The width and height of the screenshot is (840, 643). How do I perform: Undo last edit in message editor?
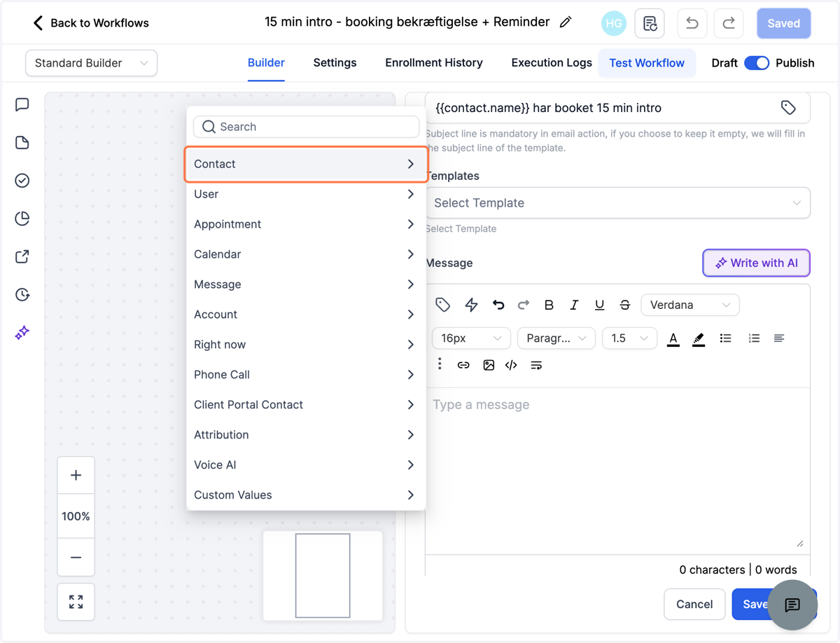(498, 305)
